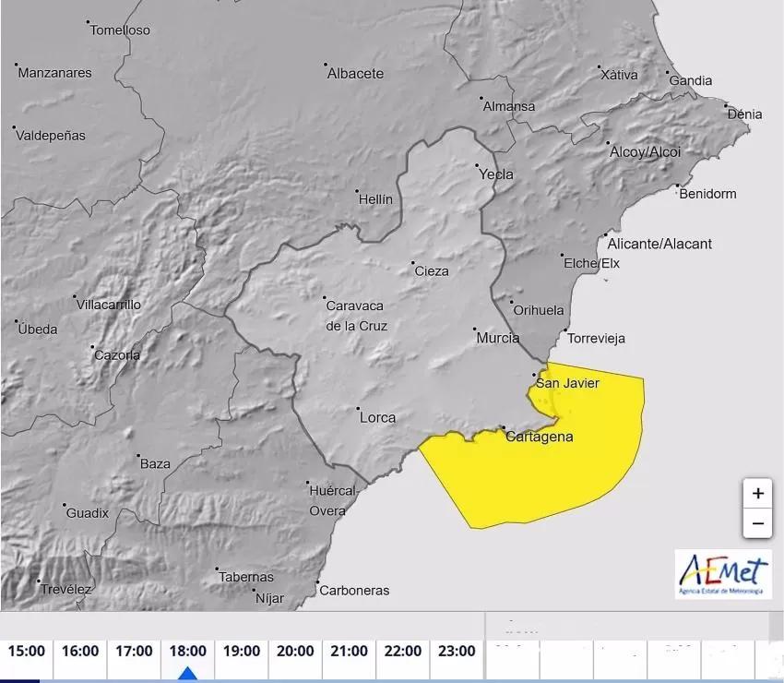Select the 21:00 time slot

pos(349,652)
